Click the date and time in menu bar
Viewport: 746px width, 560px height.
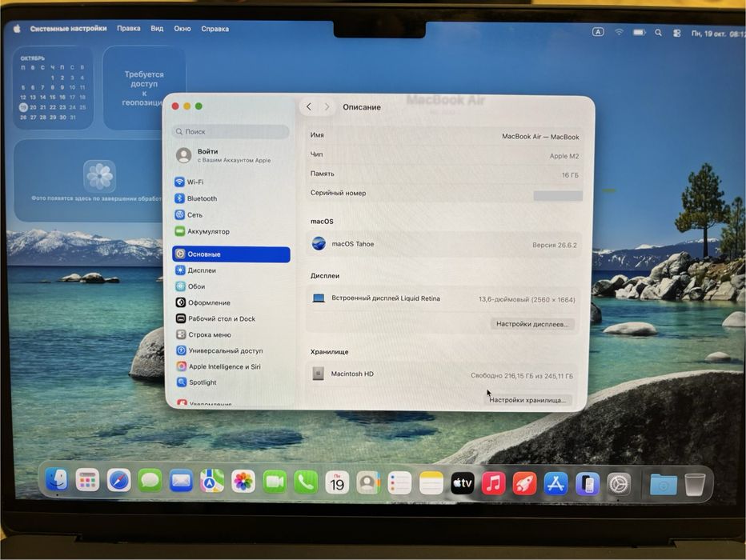[x=717, y=34]
